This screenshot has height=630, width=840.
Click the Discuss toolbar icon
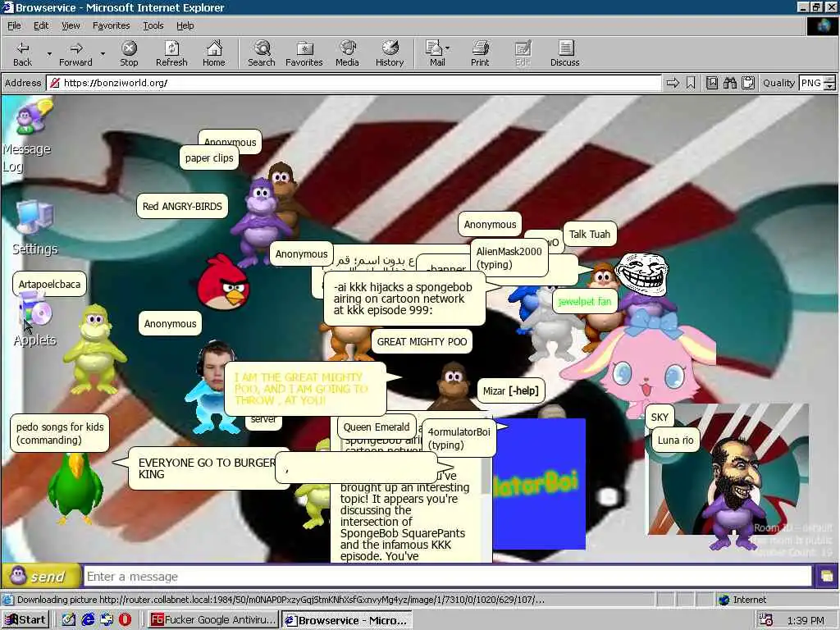[x=564, y=53]
